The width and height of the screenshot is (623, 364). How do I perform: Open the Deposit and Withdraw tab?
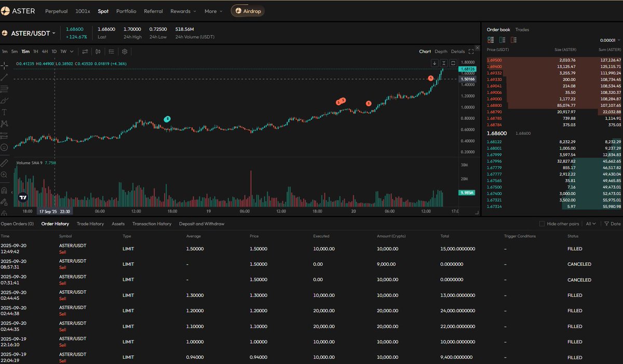pyautogui.click(x=201, y=224)
